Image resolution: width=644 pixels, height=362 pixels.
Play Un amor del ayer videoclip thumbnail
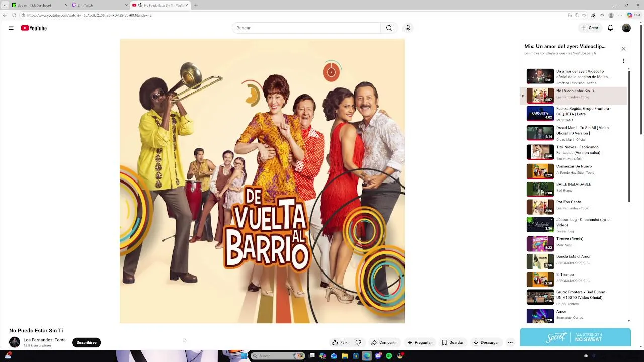coord(540,76)
